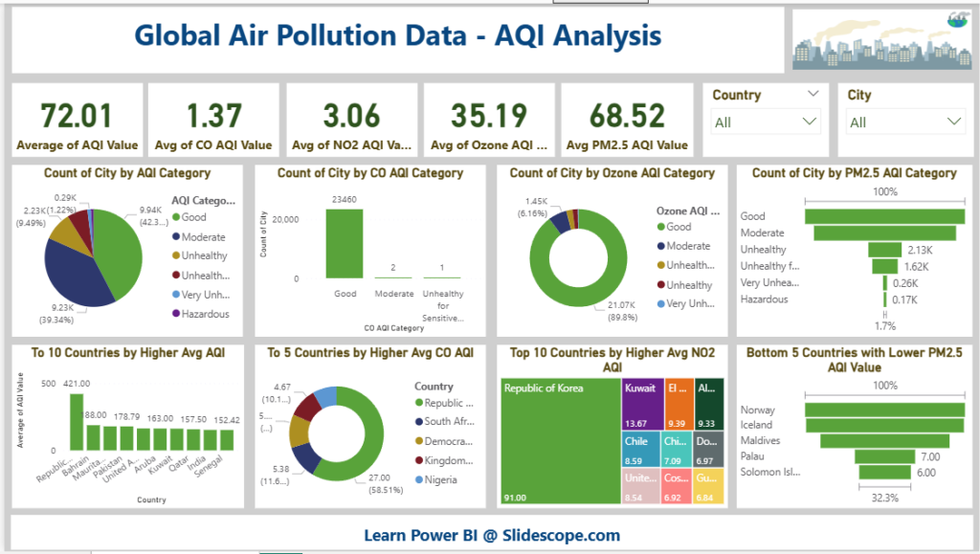
Task: Select the Avg PM2.5 AQI Value card
Action: point(627,120)
